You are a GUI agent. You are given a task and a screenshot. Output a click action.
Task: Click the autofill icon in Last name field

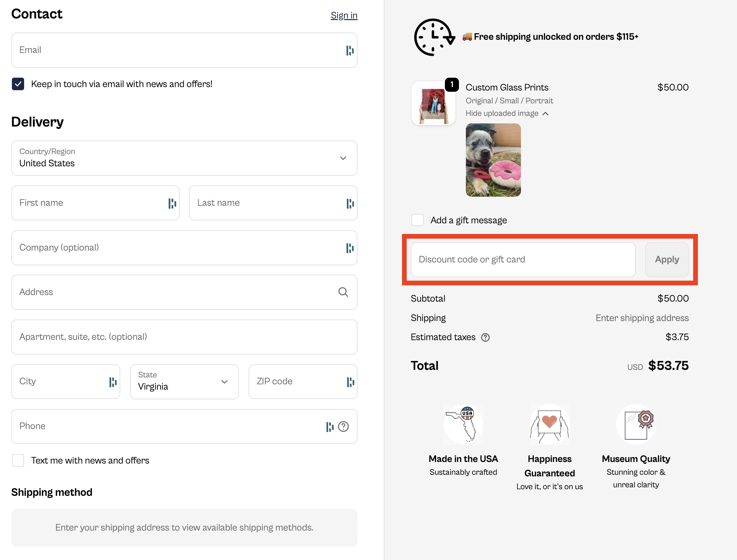350,203
